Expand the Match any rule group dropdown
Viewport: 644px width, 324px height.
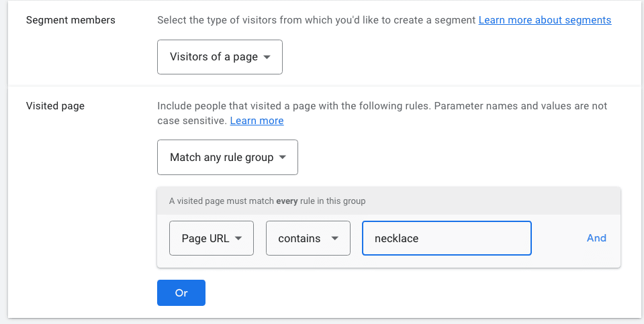coord(228,158)
